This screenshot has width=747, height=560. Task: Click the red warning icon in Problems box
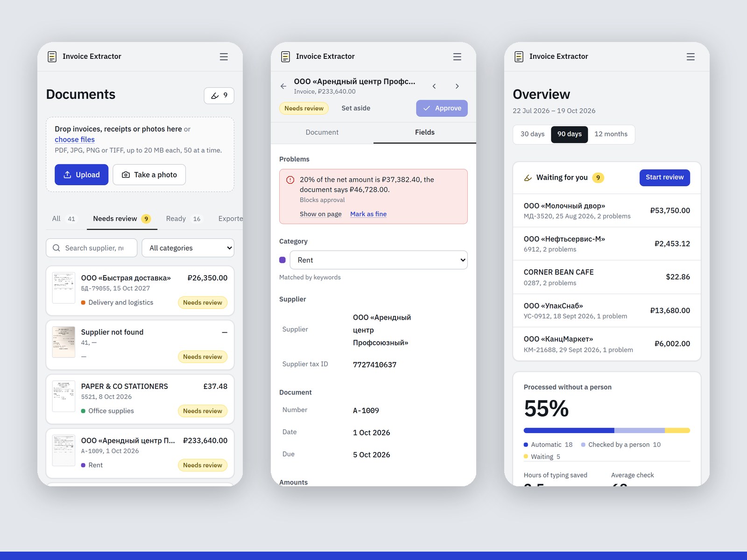[290, 180]
